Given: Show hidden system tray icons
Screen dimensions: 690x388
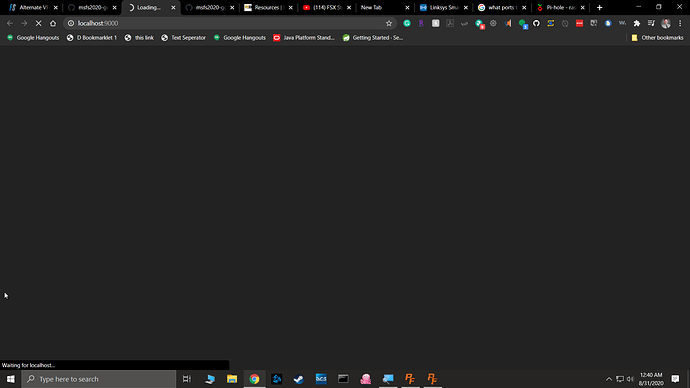Looking at the screenshot, I should pyautogui.click(x=609, y=379).
